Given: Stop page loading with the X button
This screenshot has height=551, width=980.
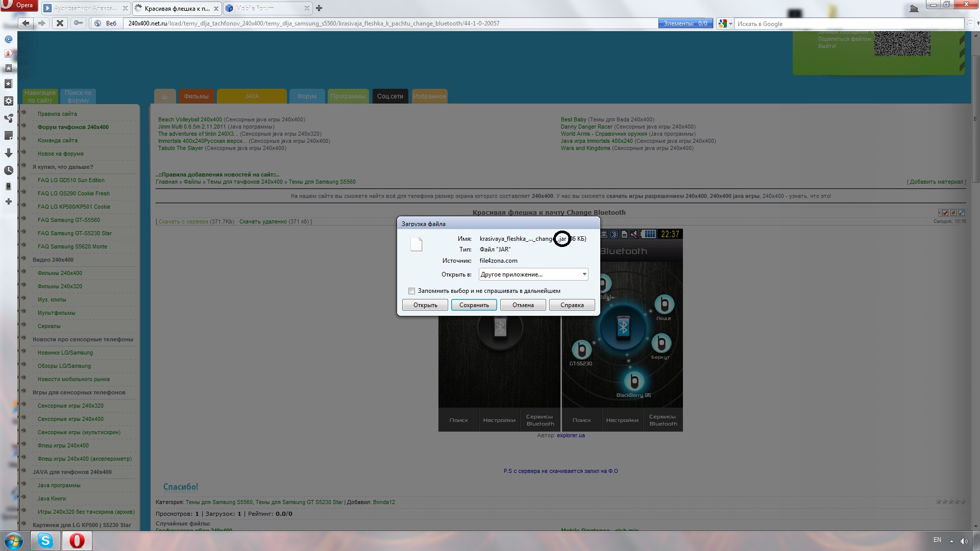Looking at the screenshot, I should click(x=60, y=23).
